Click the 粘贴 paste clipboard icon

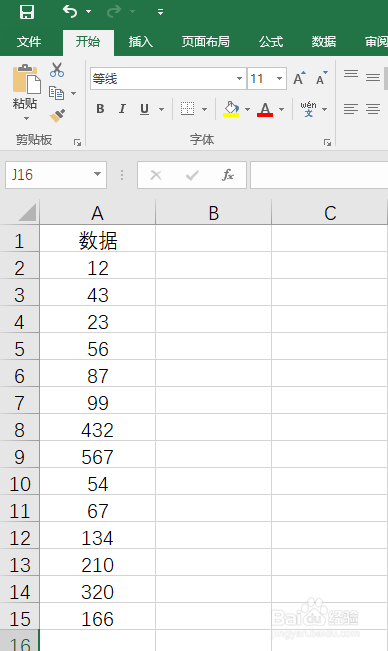click(x=27, y=78)
